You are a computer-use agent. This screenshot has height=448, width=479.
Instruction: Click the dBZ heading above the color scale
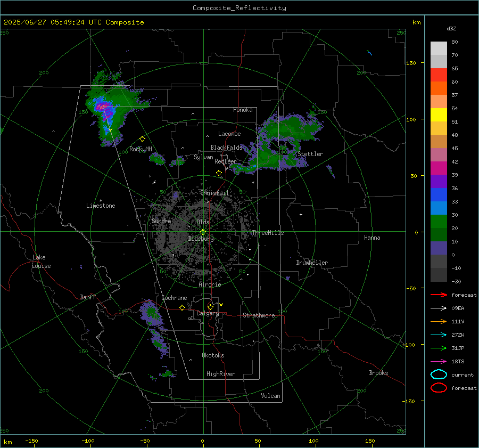pyautogui.click(x=451, y=28)
